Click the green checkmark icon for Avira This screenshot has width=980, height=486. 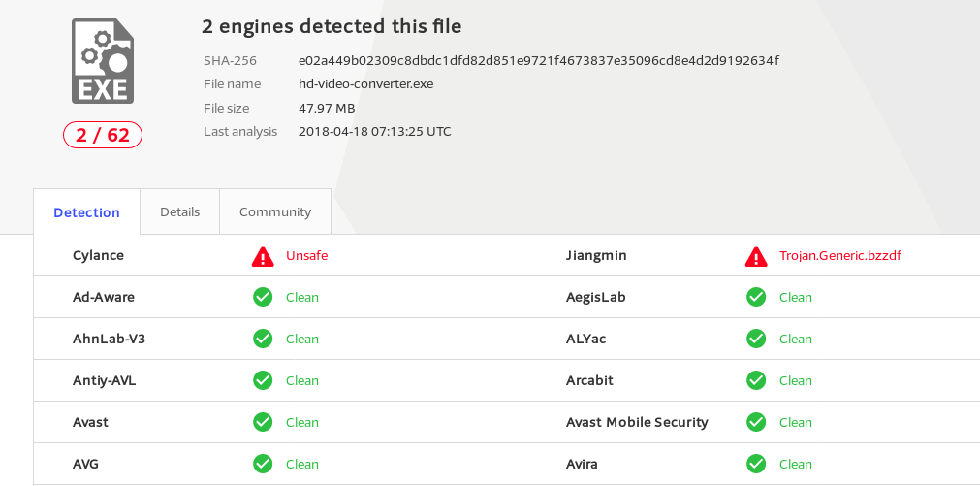756,464
